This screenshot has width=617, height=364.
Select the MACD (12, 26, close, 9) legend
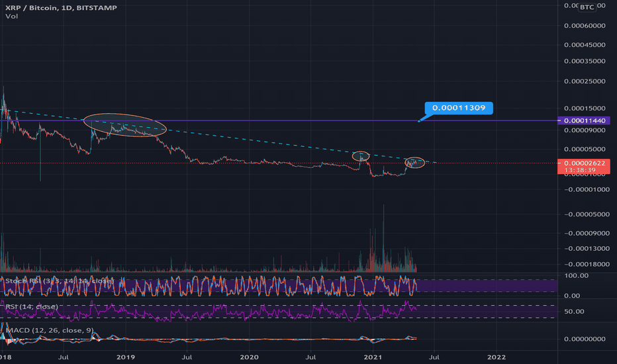50,330
